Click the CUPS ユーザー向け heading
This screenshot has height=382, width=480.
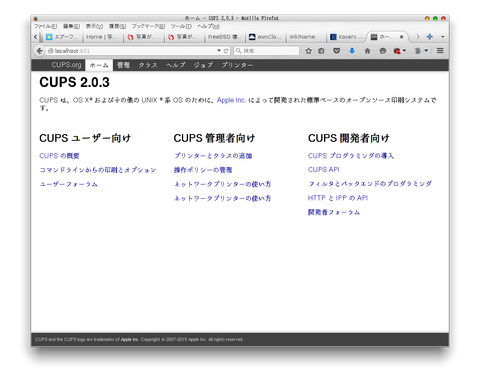point(85,138)
